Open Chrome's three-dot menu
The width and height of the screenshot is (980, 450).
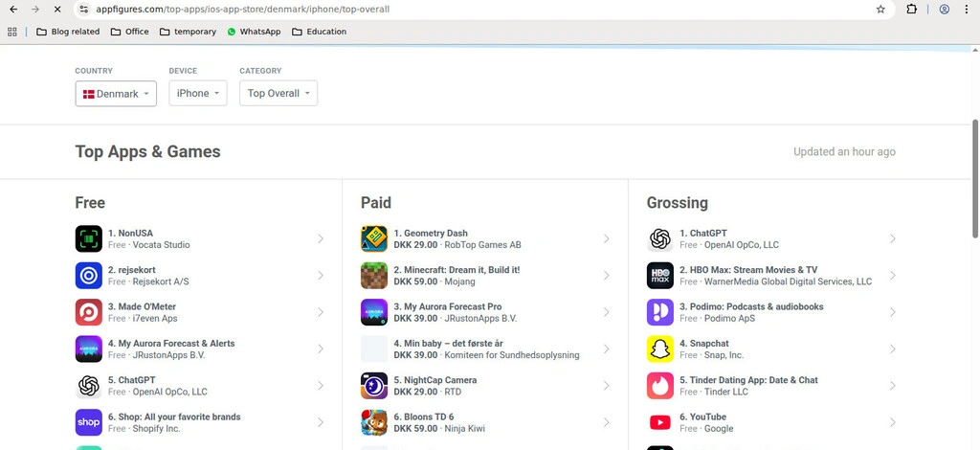[967, 10]
